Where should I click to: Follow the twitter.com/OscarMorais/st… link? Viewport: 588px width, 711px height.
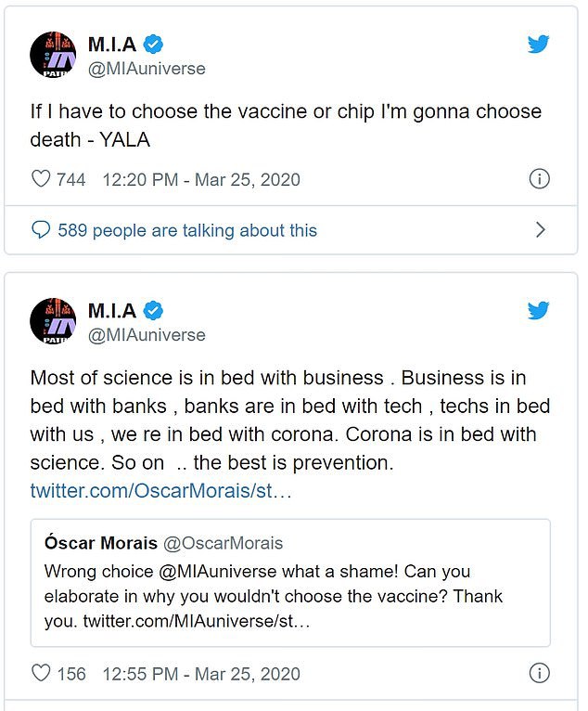160,491
